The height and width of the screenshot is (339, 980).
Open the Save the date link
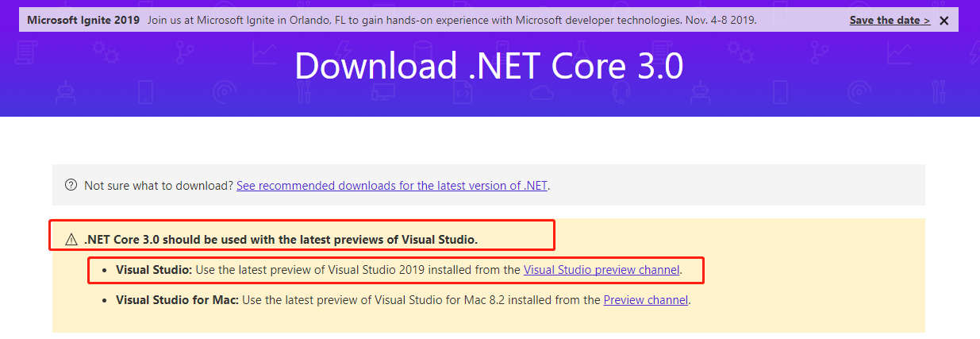[890, 21]
